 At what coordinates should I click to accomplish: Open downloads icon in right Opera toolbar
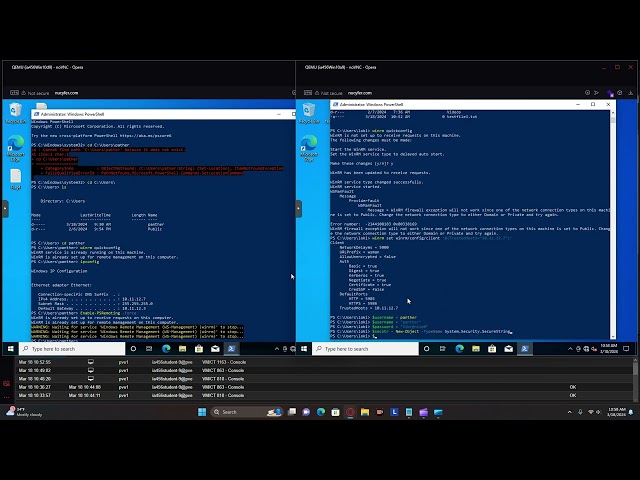click(x=630, y=93)
